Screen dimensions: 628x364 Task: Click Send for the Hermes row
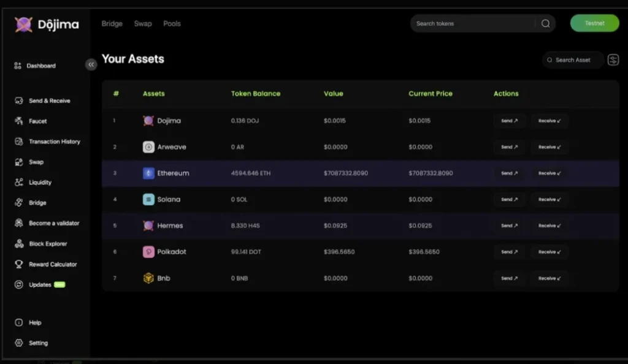pyautogui.click(x=510, y=226)
